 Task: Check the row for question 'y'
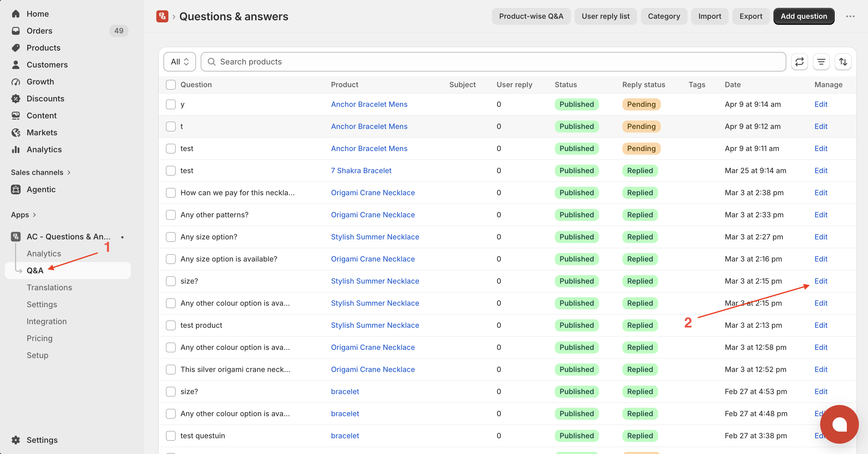pos(171,104)
